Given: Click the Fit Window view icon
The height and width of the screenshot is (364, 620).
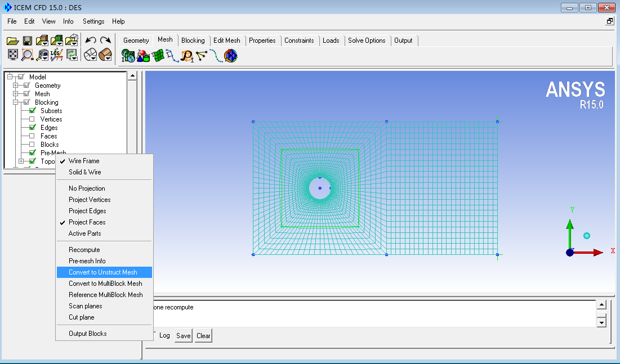Looking at the screenshot, I should coord(12,55).
